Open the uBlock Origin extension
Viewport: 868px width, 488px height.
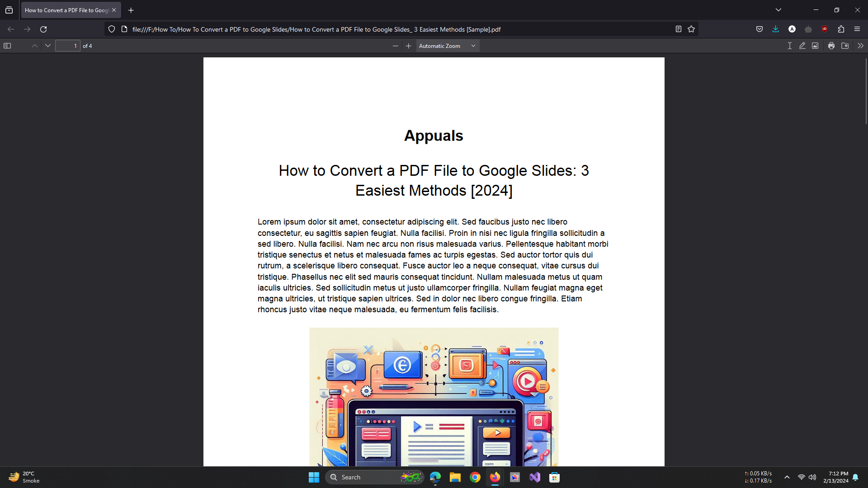click(825, 29)
